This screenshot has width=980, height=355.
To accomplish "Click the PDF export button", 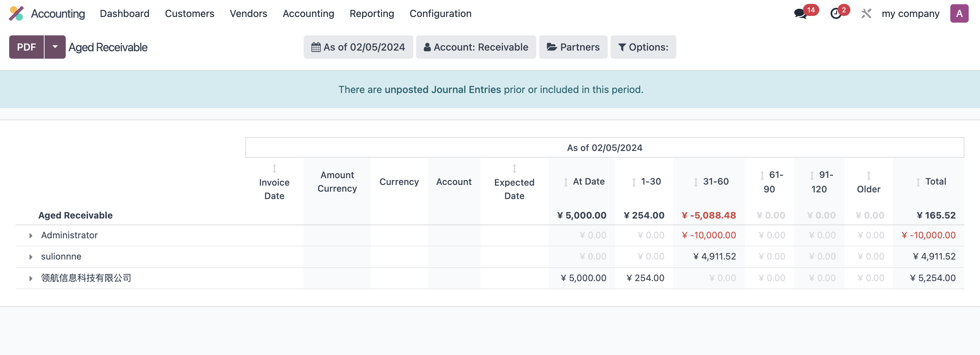I will click(x=27, y=47).
